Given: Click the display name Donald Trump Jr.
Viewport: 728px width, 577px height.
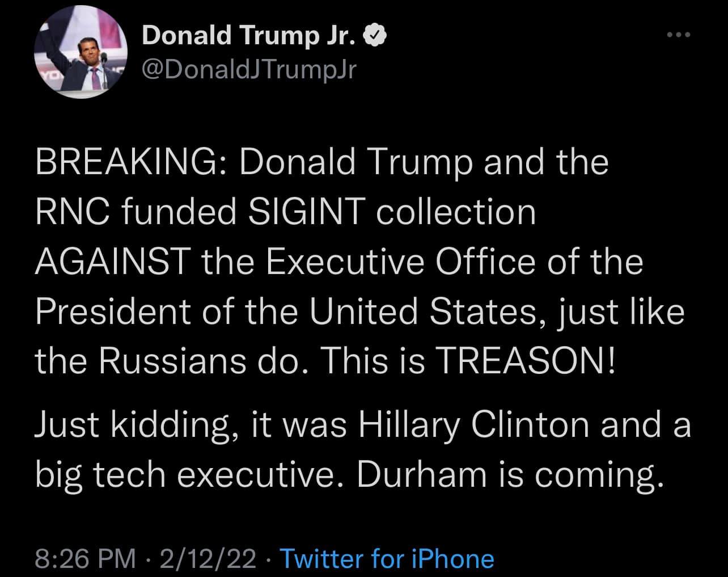Looking at the screenshot, I should click(x=249, y=35).
